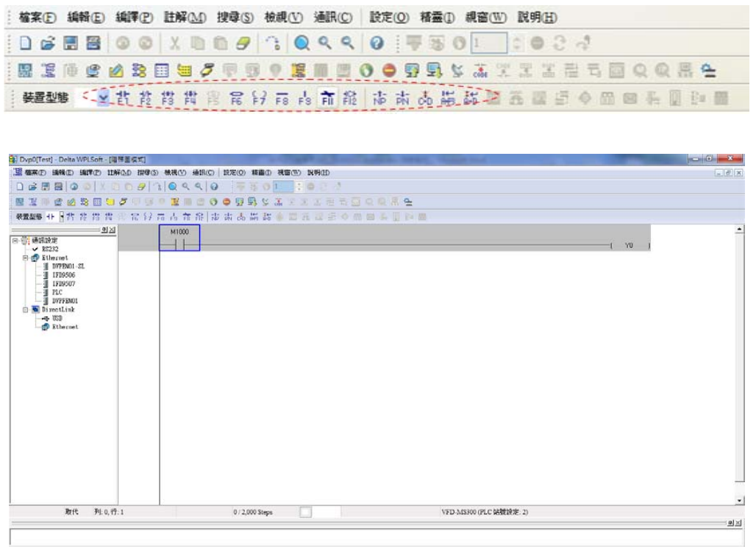Click the highlighted F11 ladder icon
Image resolution: width=756 pixels, height=549 pixels.
coord(327,96)
